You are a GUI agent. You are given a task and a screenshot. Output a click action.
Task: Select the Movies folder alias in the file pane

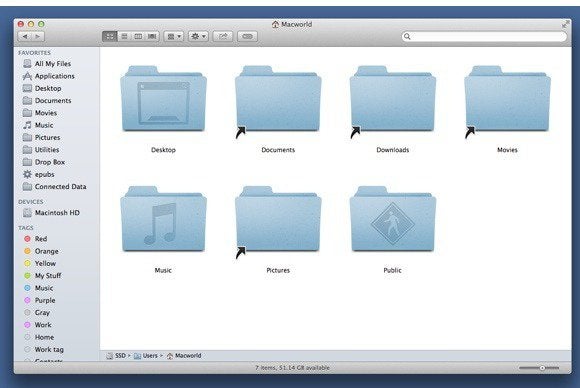click(507, 99)
